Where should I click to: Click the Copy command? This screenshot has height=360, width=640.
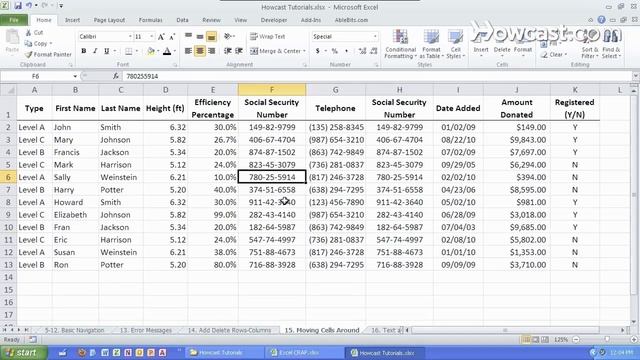pyautogui.click(x=40, y=43)
